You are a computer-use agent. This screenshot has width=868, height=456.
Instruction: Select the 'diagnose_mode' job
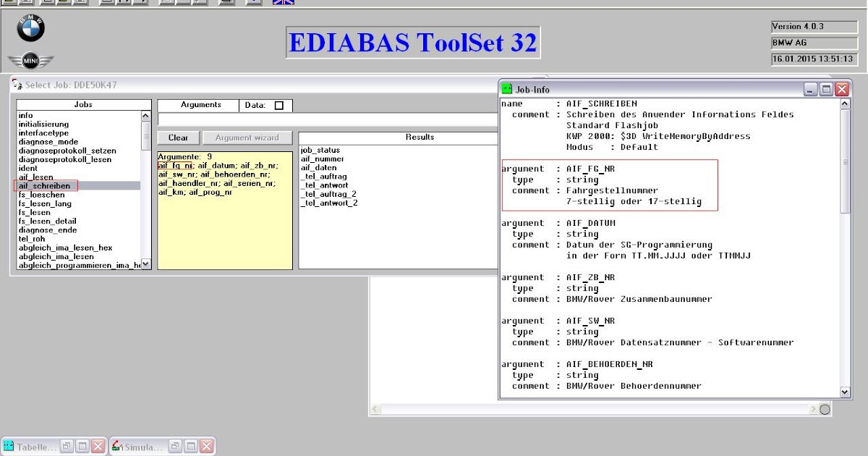(48, 142)
